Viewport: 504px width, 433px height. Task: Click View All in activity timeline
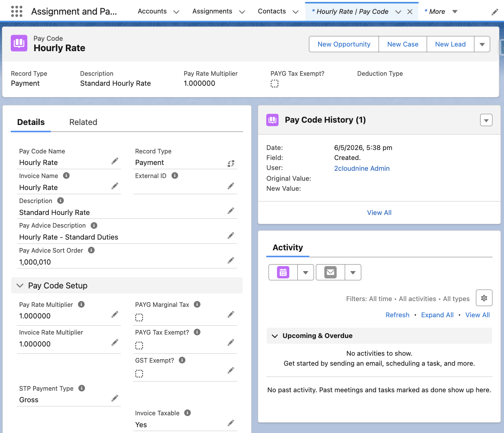pos(477,315)
